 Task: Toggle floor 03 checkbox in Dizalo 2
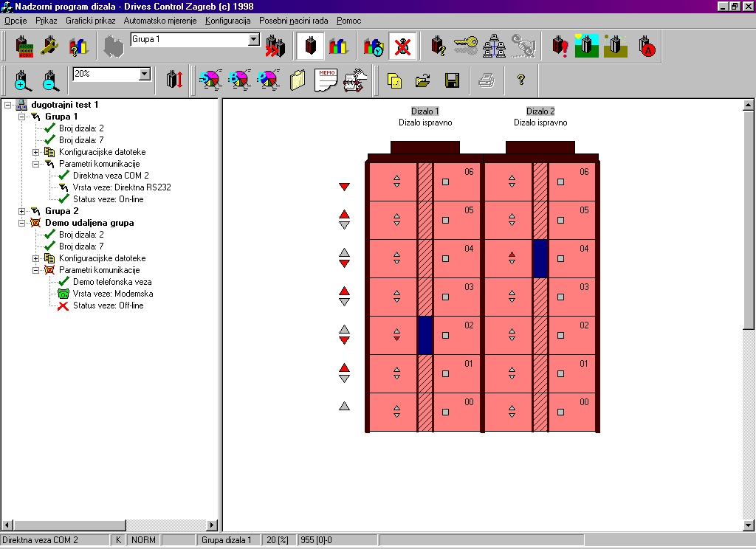560,297
